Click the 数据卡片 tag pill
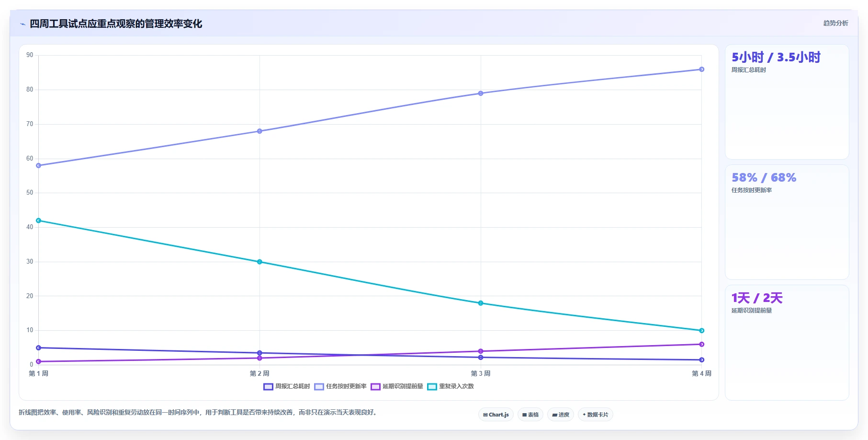 click(596, 415)
